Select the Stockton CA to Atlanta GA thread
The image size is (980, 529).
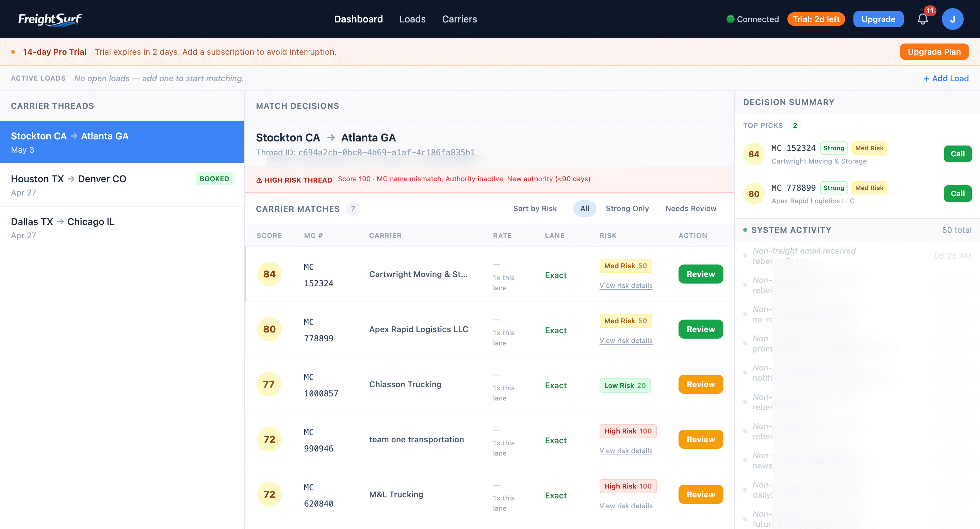click(x=122, y=142)
